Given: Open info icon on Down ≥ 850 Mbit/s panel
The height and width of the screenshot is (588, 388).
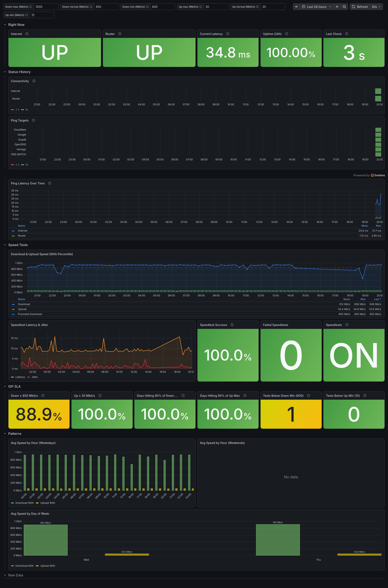Looking at the screenshot, I should [43, 396].
